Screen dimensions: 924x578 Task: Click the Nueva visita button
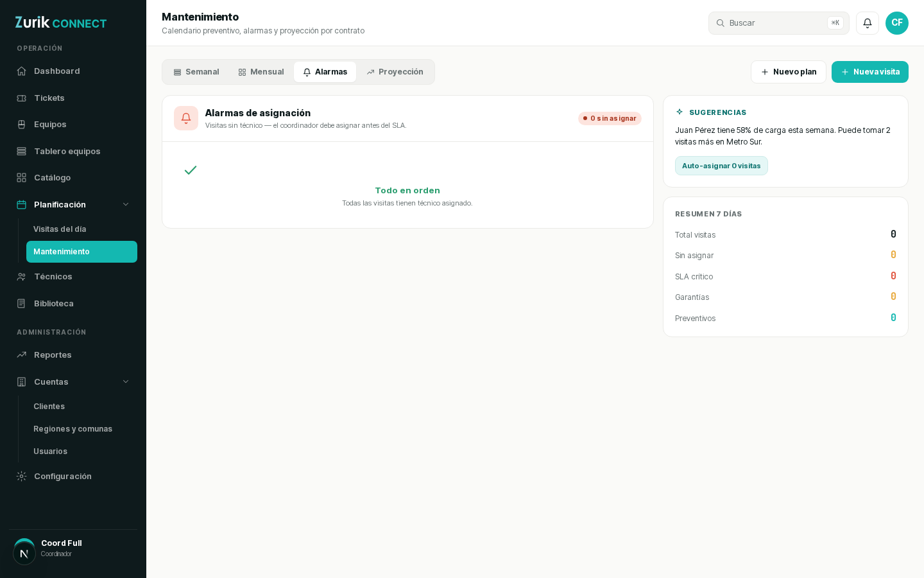coord(870,72)
